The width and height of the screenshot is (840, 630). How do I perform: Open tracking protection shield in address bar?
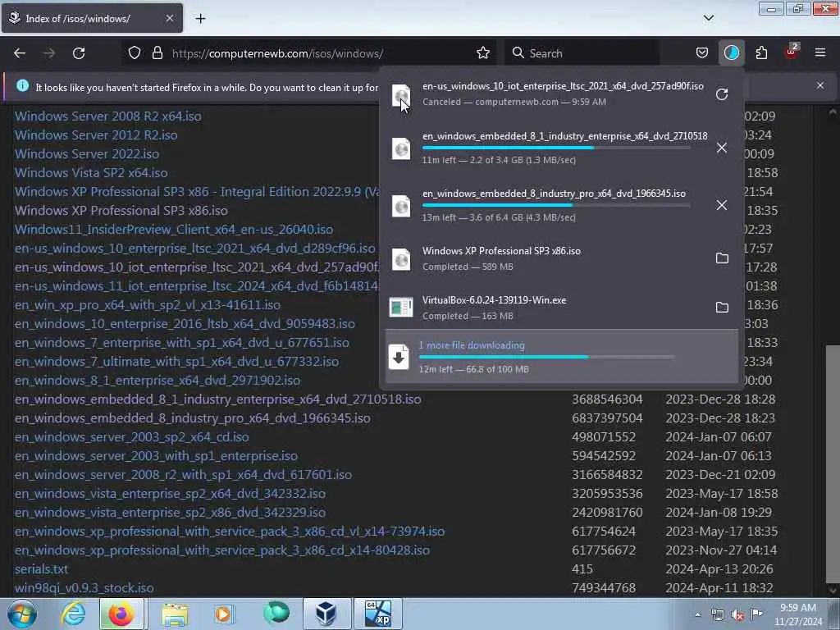coord(135,53)
